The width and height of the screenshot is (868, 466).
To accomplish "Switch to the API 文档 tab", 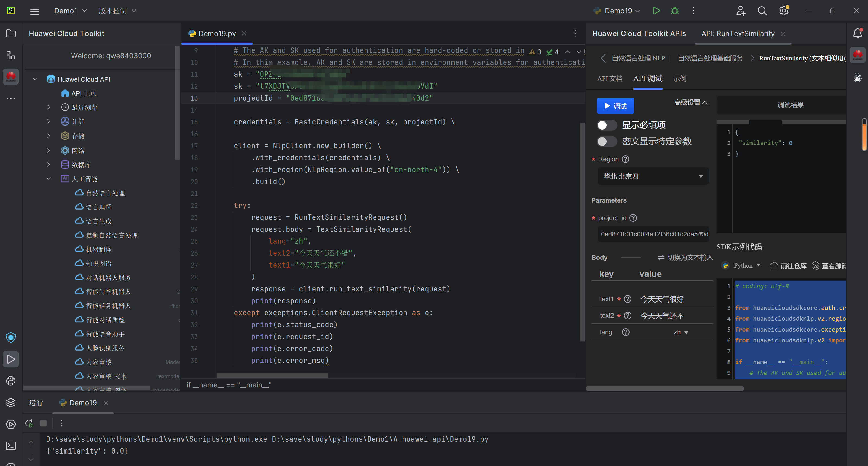I will (609, 79).
